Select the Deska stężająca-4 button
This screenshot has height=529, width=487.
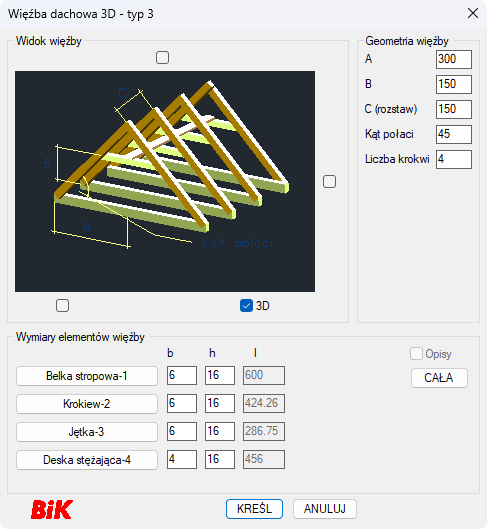click(87, 460)
